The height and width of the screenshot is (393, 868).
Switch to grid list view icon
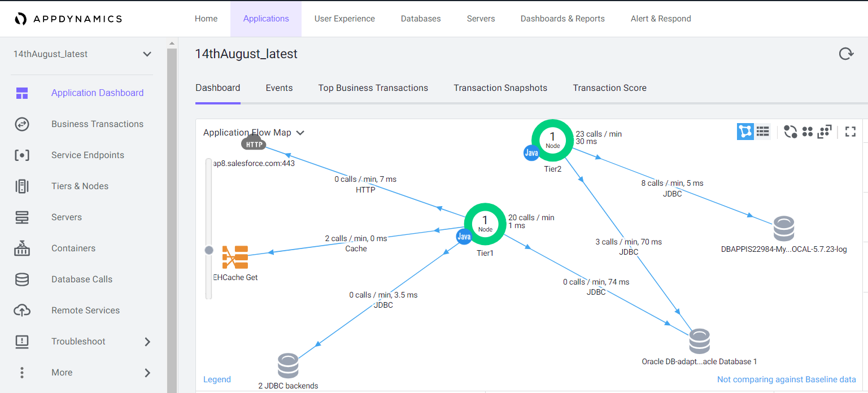[x=763, y=132]
